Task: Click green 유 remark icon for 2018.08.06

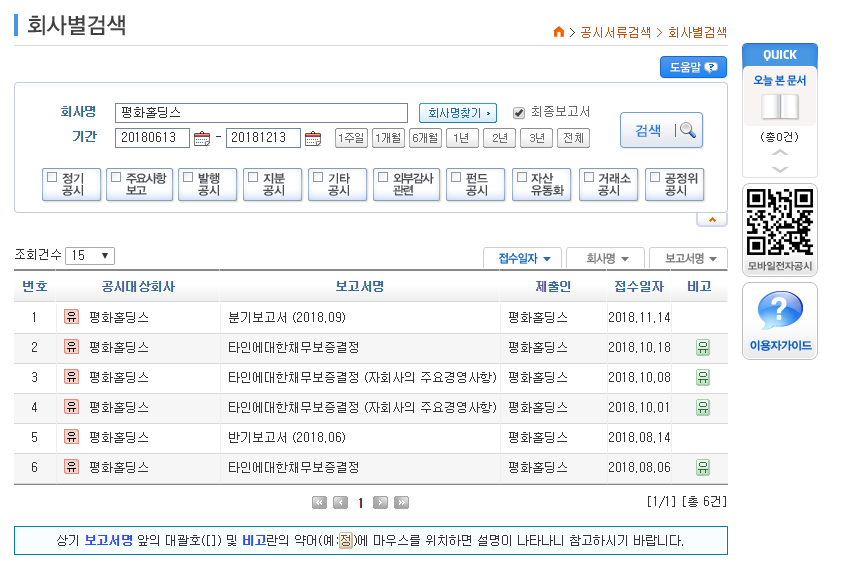Action: pos(703,467)
